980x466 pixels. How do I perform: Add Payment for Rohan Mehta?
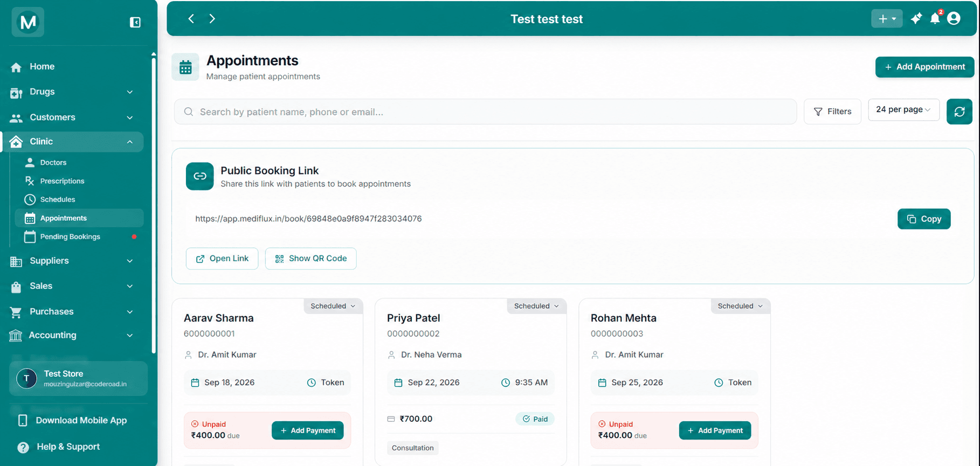coord(715,430)
